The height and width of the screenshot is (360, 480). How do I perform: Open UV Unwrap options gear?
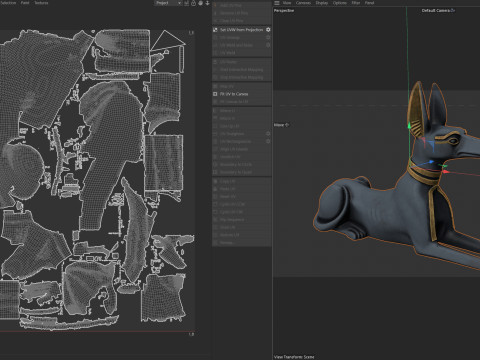pos(268,37)
